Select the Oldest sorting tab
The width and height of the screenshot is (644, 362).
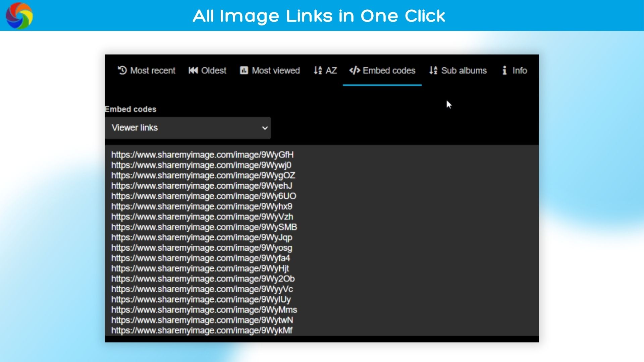pyautogui.click(x=213, y=70)
